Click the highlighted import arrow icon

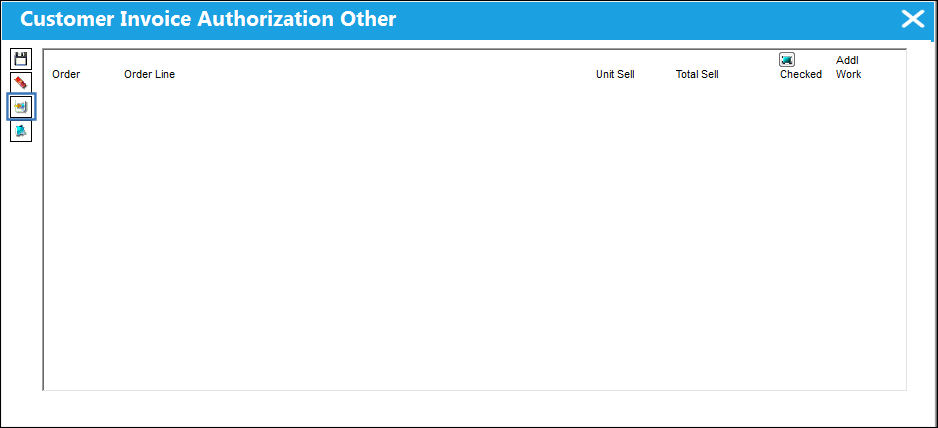[21, 107]
